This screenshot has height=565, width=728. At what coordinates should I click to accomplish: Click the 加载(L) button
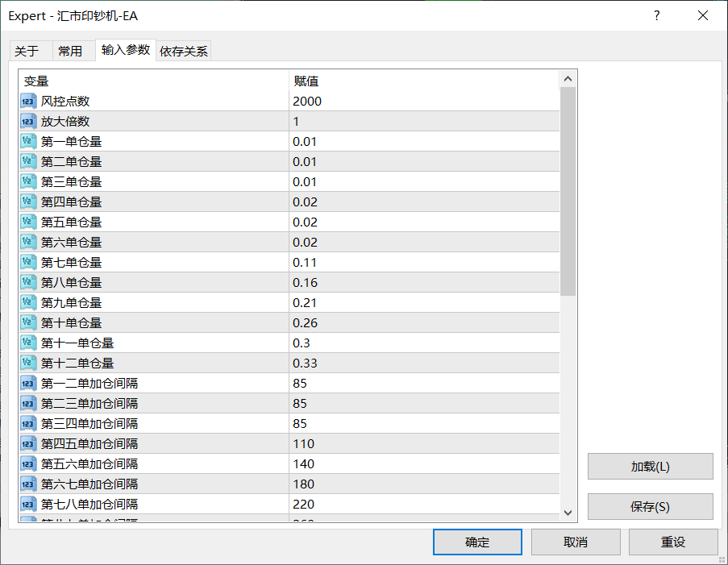(650, 467)
